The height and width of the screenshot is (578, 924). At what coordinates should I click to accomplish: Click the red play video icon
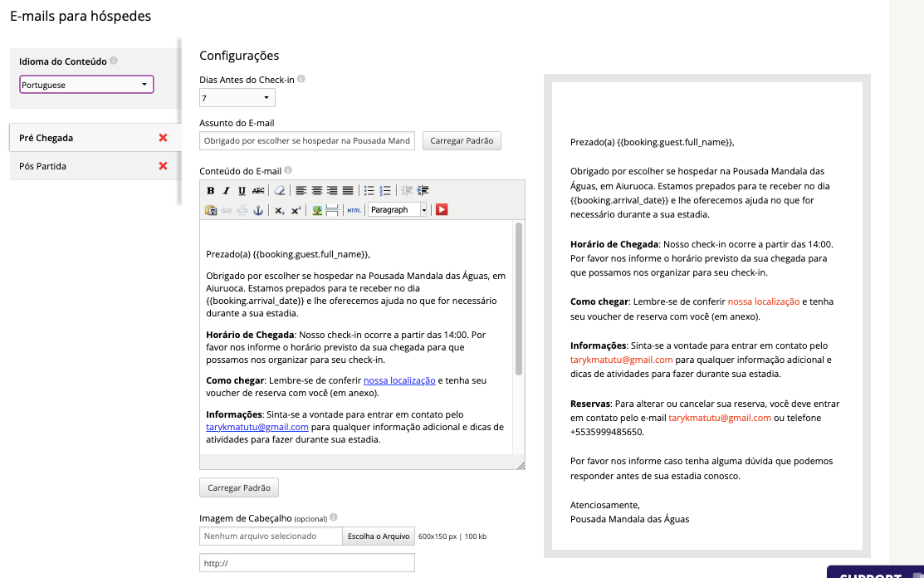[442, 210]
